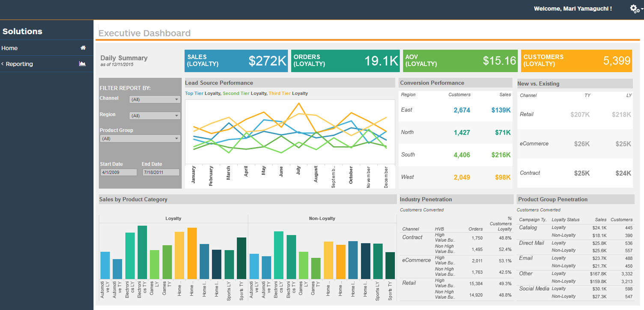Click the Start Date input field
The height and width of the screenshot is (310, 644).
tap(118, 172)
